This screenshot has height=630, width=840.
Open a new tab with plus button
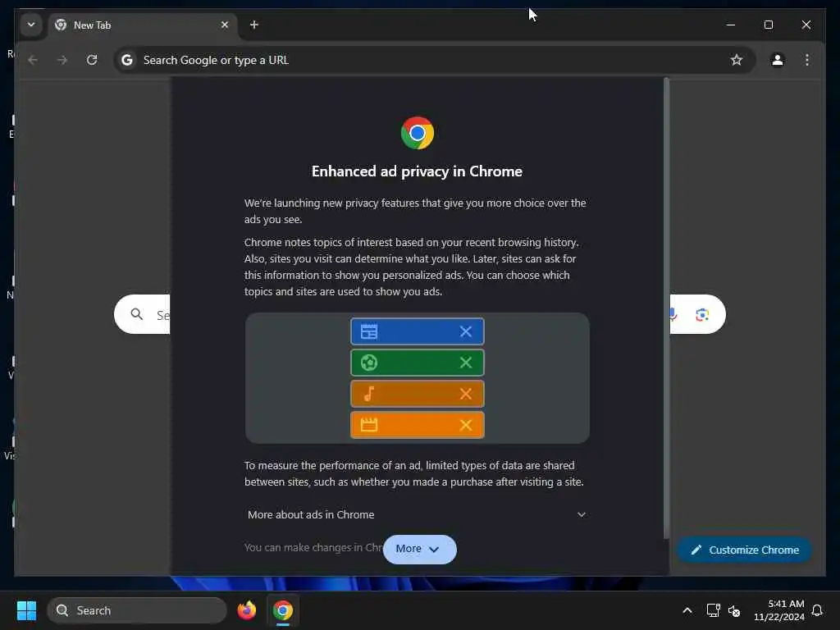pos(254,25)
